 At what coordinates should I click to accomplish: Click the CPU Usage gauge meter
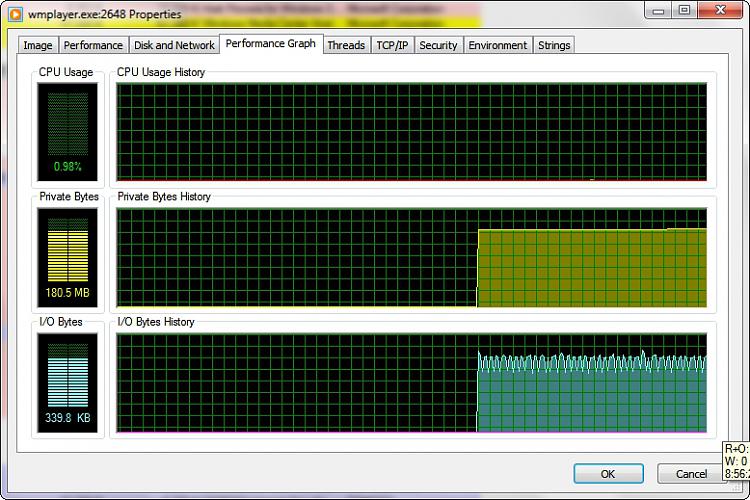point(67,132)
